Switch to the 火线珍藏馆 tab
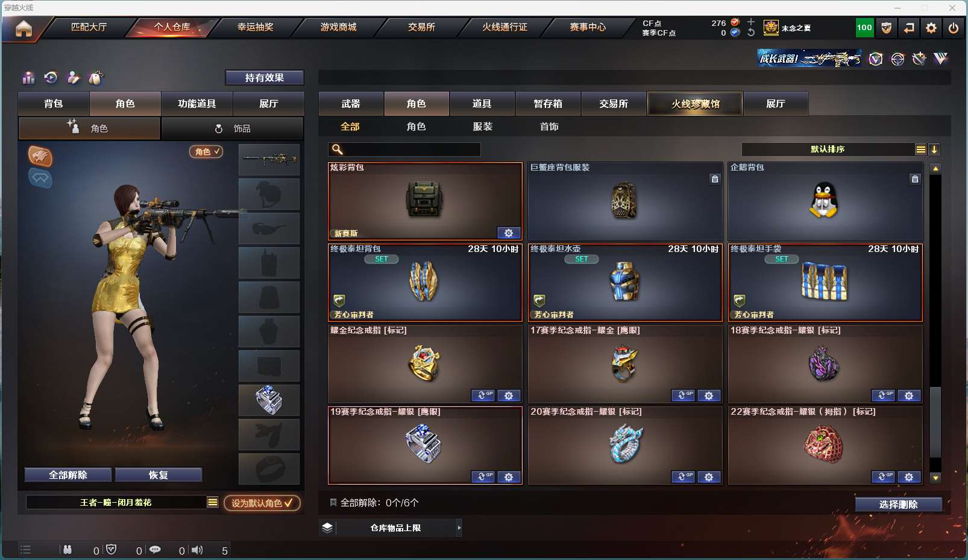The height and width of the screenshot is (560, 968). coord(695,104)
